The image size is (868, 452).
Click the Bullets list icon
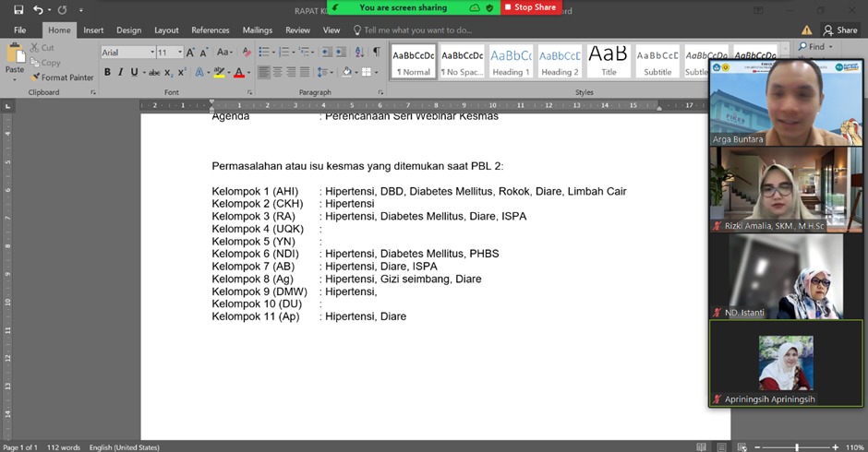coord(264,53)
